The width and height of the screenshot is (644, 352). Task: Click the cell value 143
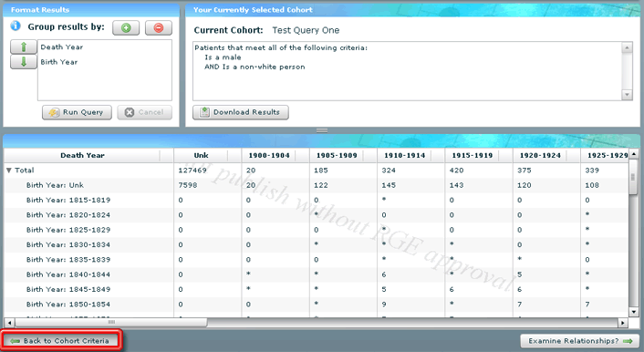pos(456,185)
